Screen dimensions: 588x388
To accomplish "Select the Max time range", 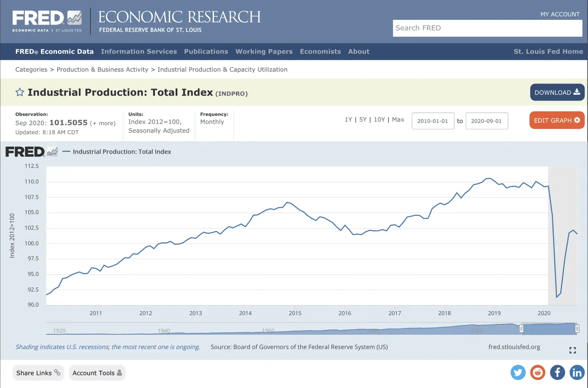I will [x=398, y=120].
